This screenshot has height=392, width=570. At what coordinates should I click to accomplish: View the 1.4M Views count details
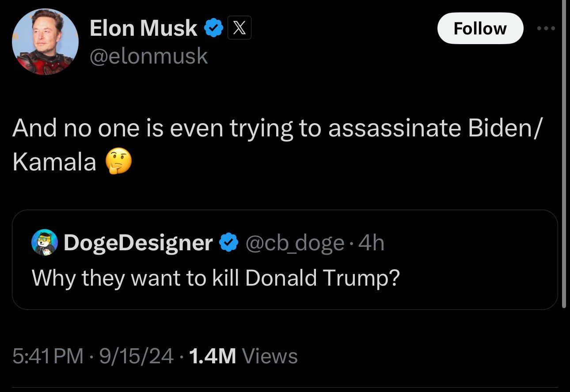point(243,356)
